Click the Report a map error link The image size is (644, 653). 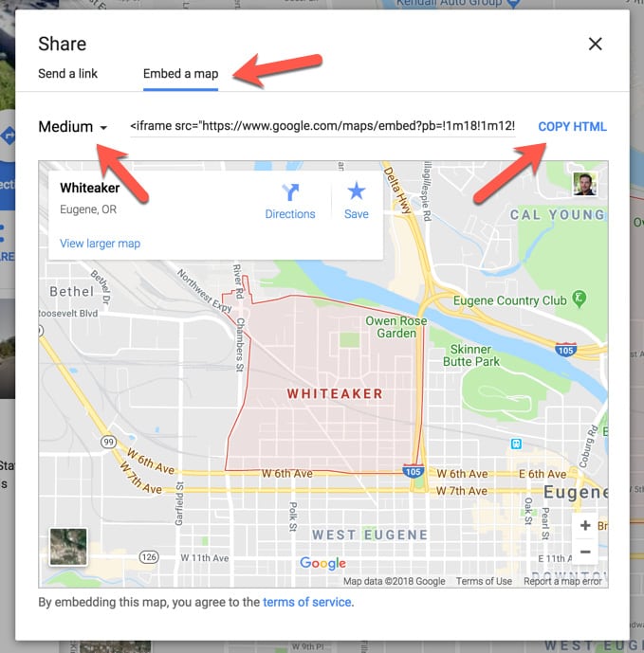562,581
